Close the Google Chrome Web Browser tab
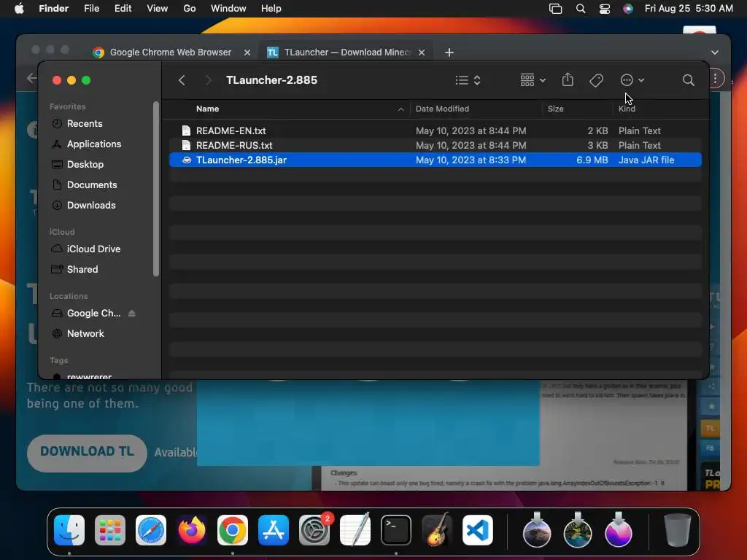Screen dimensions: 747x560 coord(247,52)
